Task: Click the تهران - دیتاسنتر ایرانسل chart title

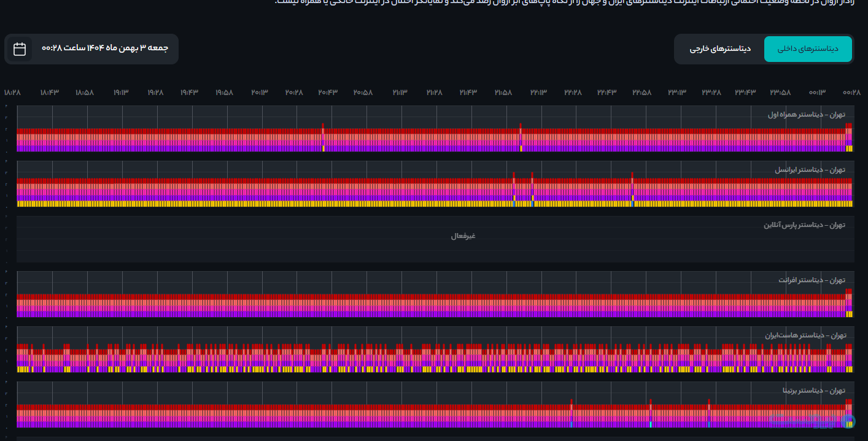Action: click(x=810, y=170)
